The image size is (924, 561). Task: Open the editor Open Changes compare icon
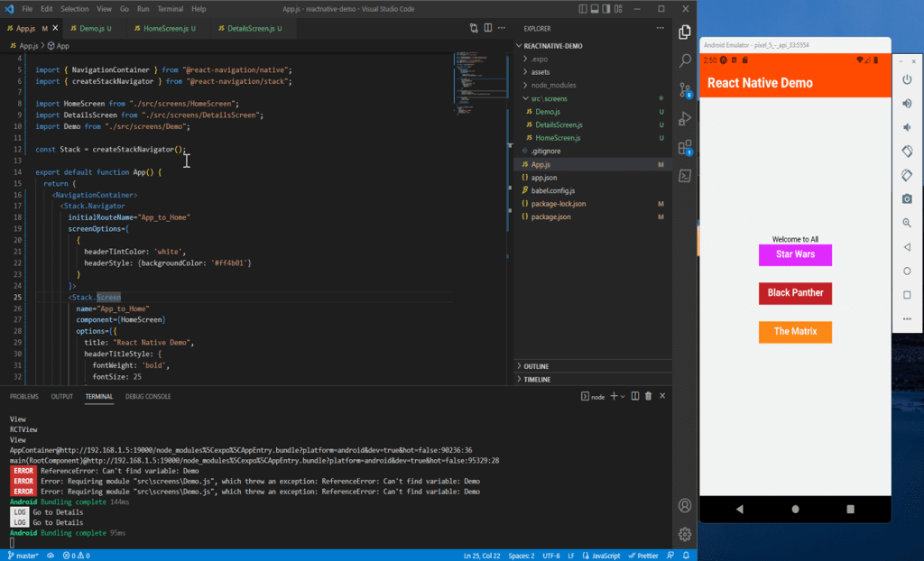tap(474, 28)
